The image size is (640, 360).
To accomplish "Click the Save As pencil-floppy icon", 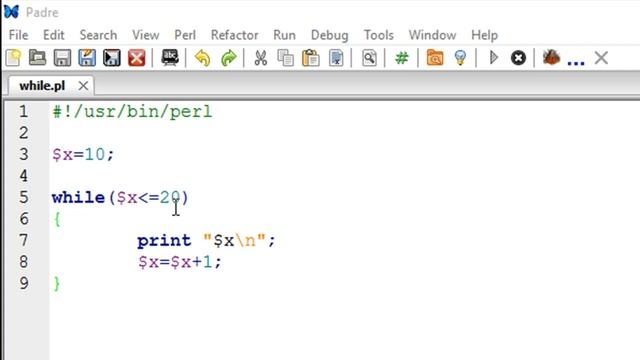I will pos(87,58).
